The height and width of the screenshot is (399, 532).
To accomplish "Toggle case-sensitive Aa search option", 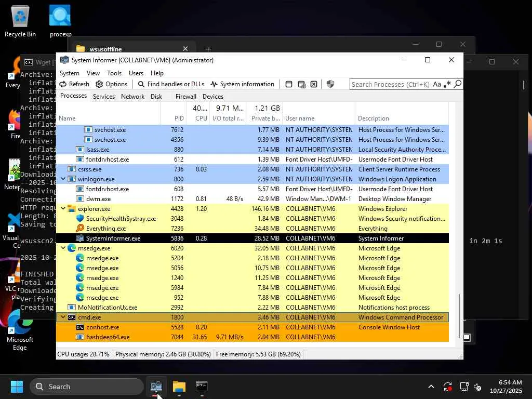I will pos(437,84).
